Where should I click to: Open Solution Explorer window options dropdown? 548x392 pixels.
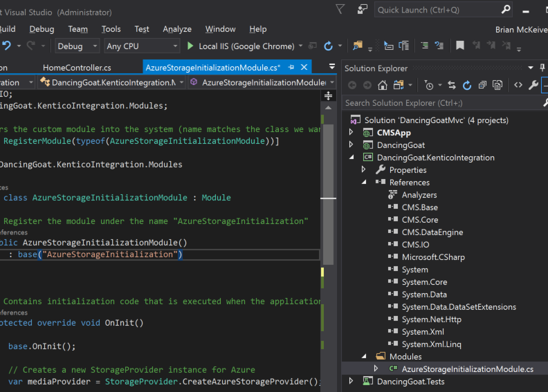531,68
